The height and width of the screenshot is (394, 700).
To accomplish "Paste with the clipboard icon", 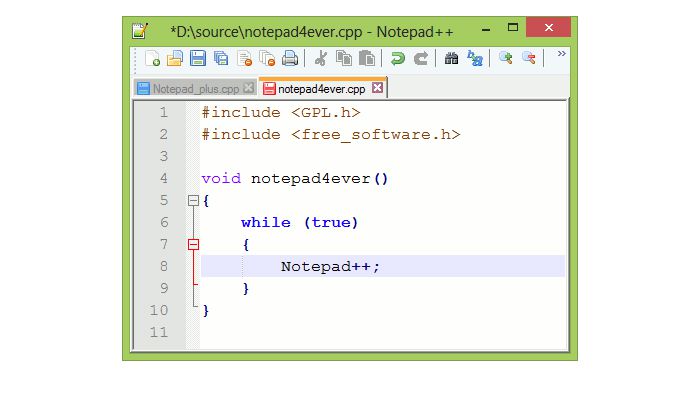I will click(x=367, y=58).
